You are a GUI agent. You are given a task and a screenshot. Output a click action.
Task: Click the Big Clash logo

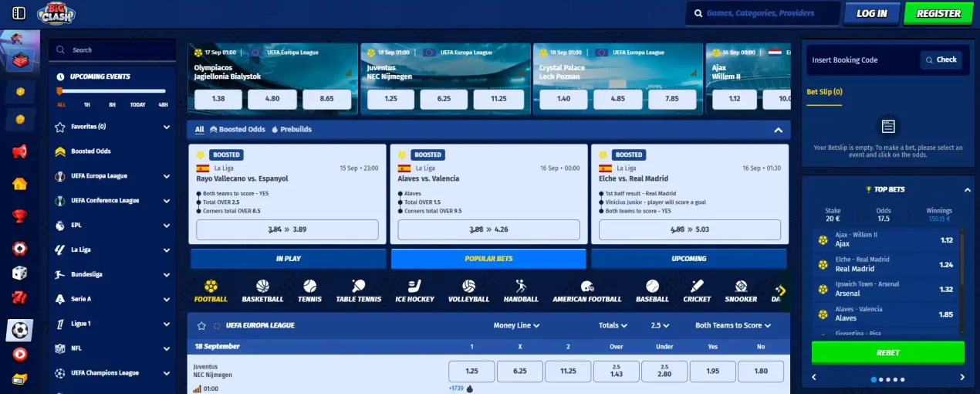56,13
